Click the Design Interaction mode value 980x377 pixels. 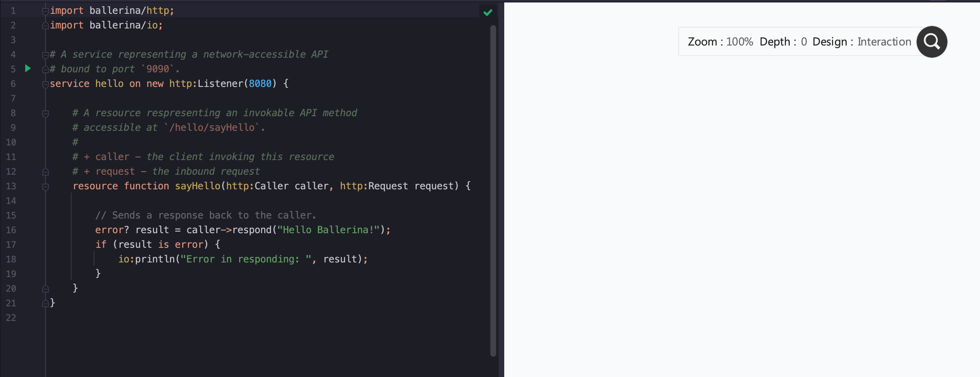[884, 41]
